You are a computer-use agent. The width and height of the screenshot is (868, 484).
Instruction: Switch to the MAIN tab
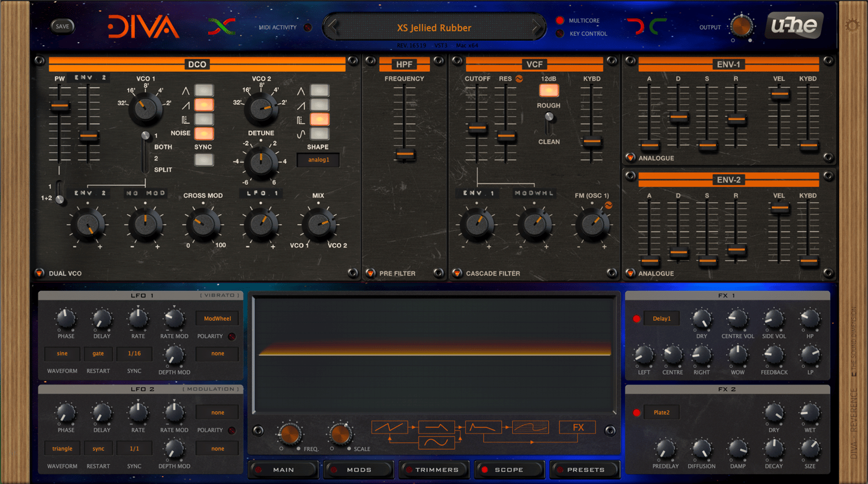pyautogui.click(x=284, y=470)
